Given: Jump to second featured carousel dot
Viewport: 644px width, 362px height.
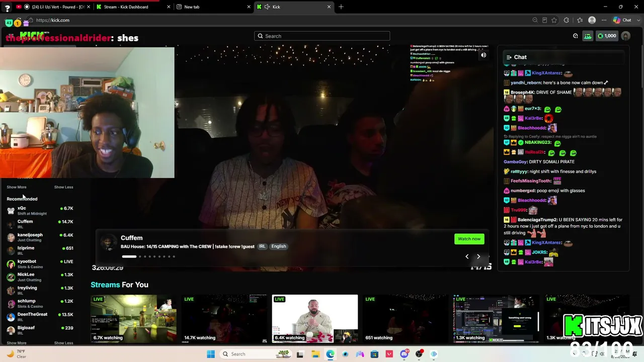Looking at the screenshot, I should click(140, 256).
